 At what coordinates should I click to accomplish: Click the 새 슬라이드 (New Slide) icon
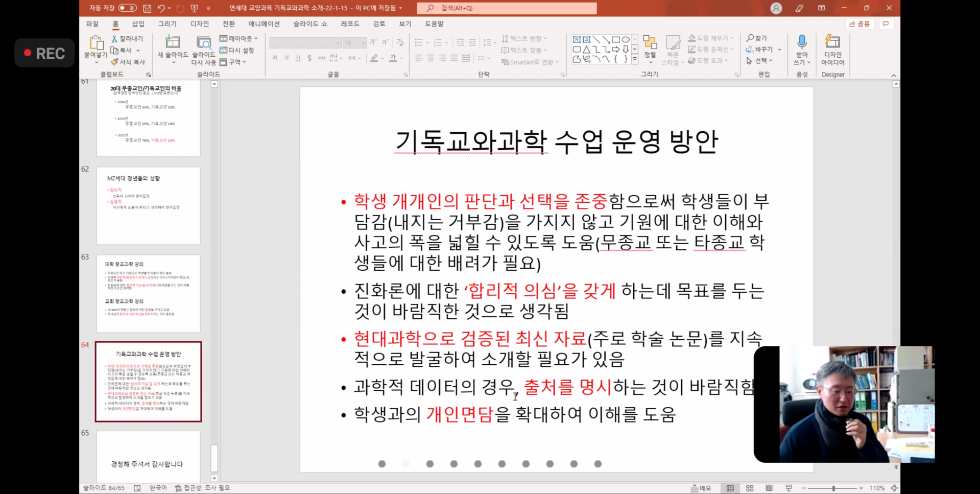[x=173, y=42]
